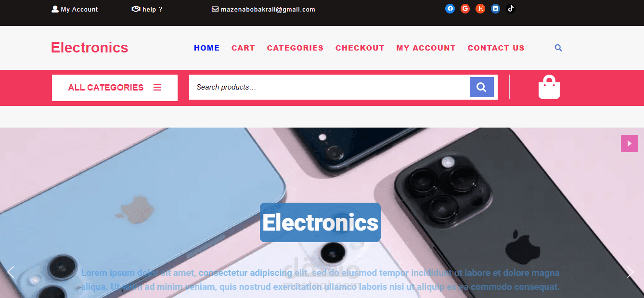644x298 pixels.
Task: Click the blue search submit button
Action: click(481, 87)
